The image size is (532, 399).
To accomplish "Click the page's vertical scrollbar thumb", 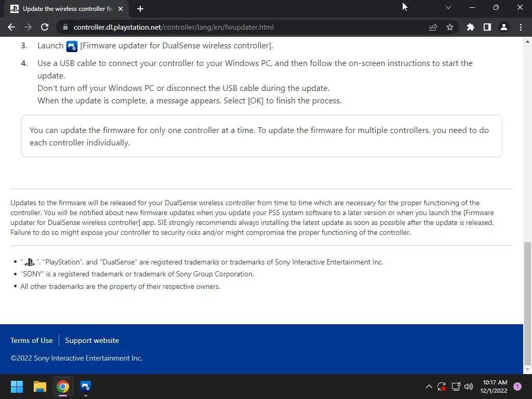I will point(527,303).
